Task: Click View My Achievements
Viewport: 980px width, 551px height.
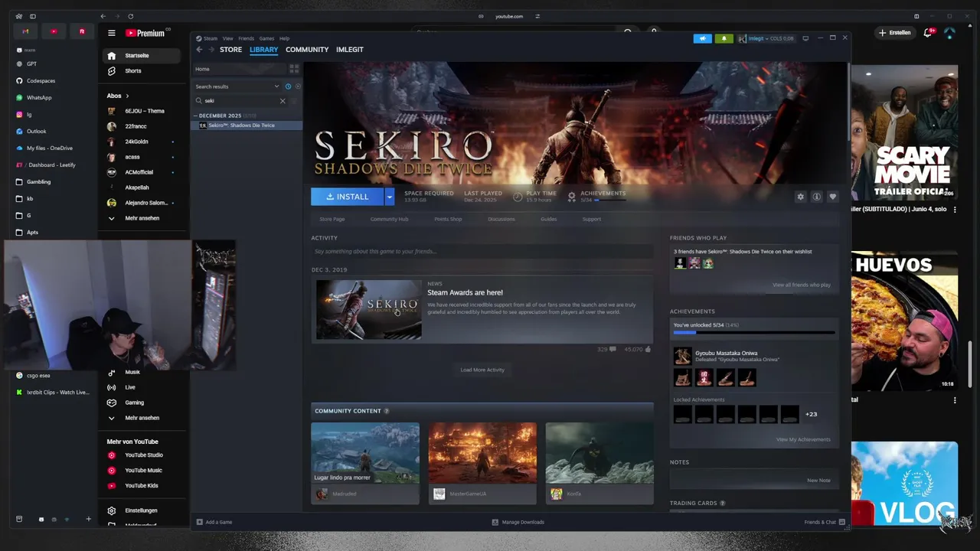Action: pos(803,439)
